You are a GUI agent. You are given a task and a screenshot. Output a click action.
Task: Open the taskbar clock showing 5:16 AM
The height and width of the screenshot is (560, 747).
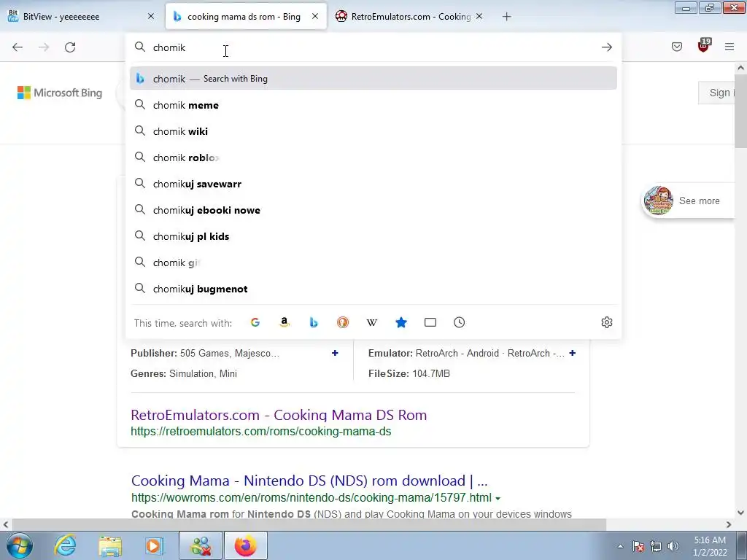point(710,546)
